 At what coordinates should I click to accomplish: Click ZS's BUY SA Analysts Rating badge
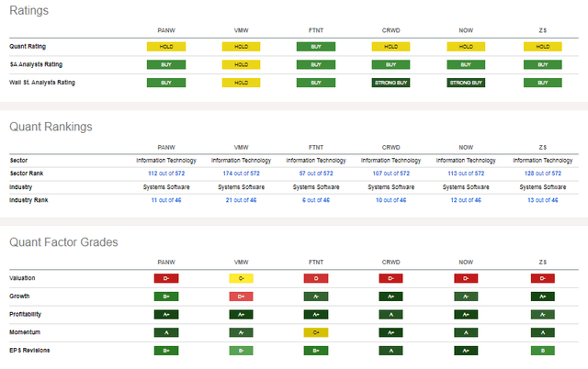[543, 64]
